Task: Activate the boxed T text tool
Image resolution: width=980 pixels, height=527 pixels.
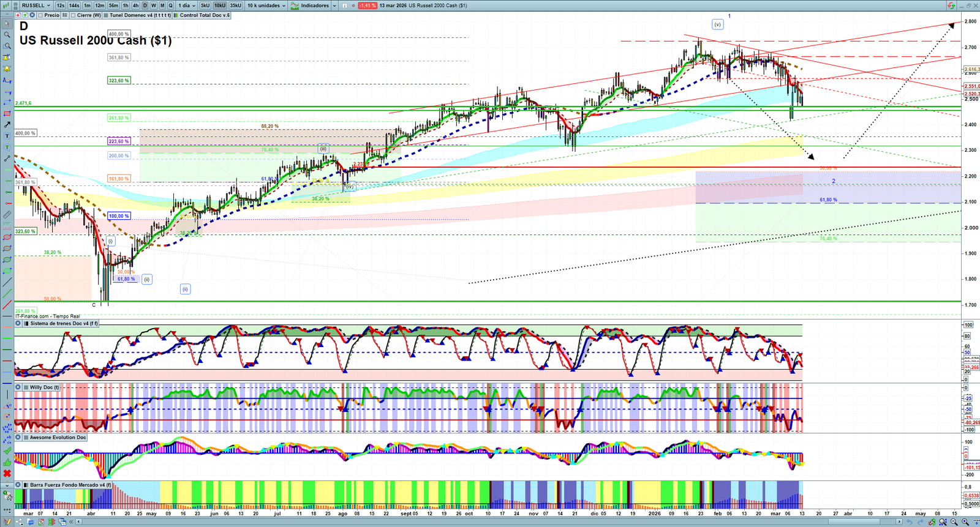Action: click(x=7, y=136)
